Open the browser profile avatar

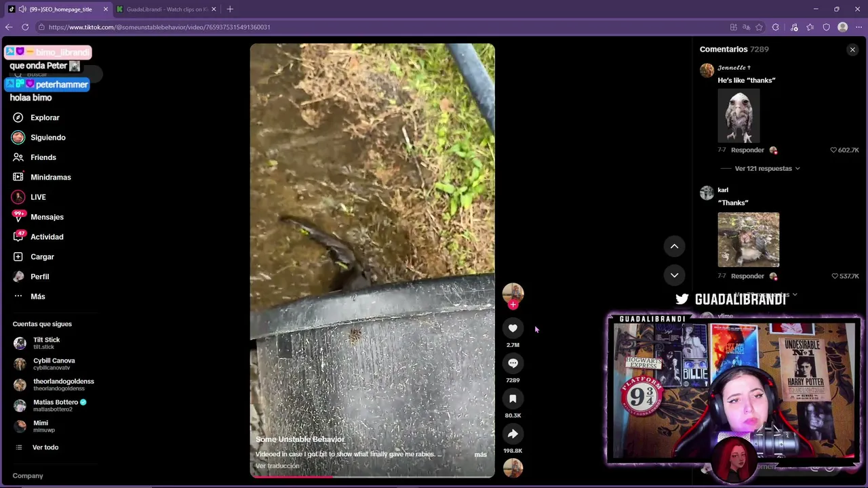843,27
